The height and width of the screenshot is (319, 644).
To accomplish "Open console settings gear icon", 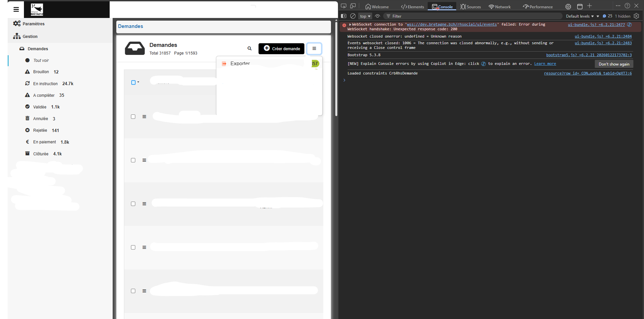I will 636,16.
